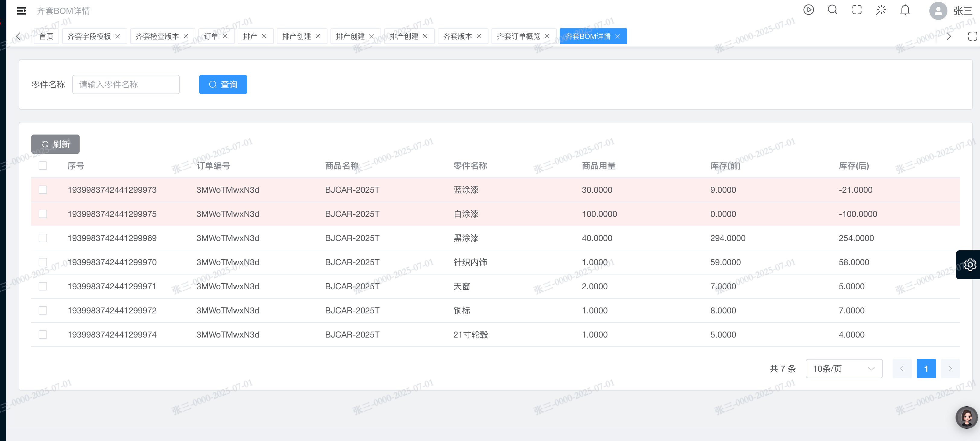Tick the checkbox for 天窗 row

point(43,286)
